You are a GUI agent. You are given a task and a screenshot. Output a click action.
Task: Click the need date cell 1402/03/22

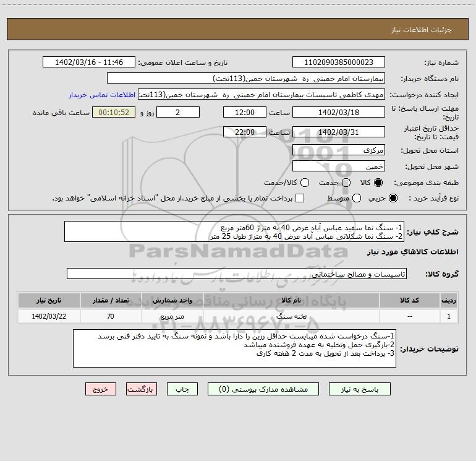tap(49, 316)
